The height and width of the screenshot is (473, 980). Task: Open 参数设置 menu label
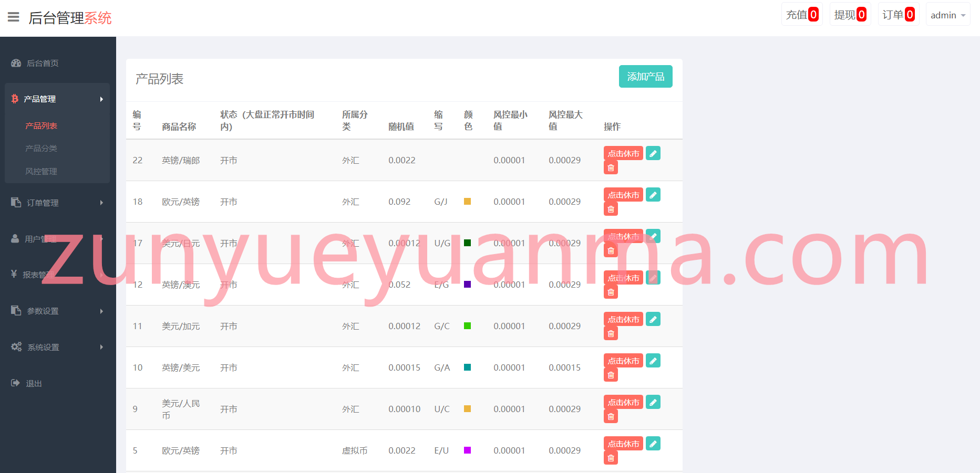[x=43, y=311]
